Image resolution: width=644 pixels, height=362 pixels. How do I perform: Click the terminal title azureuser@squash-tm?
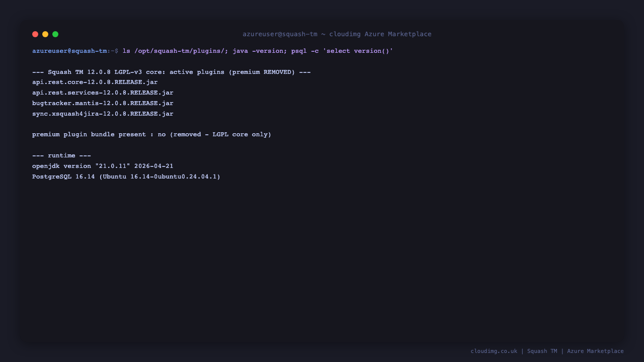pos(280,34)
